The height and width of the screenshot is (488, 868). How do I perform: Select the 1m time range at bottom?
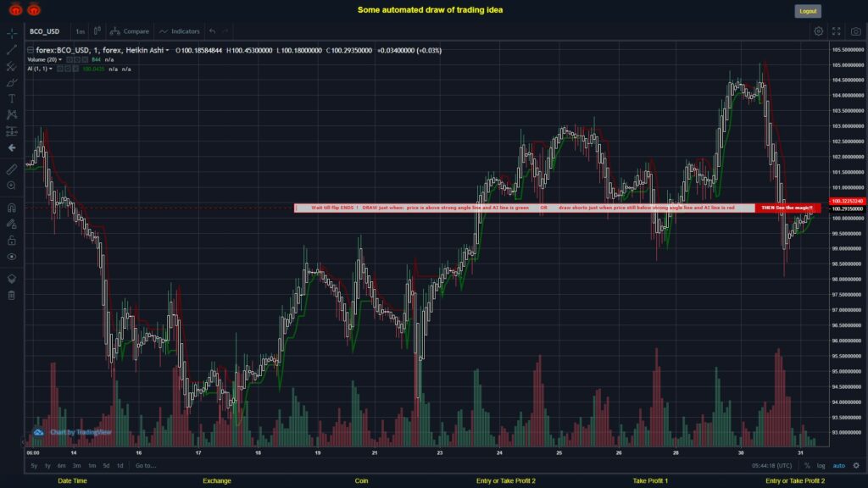click(x=92, y=466)
